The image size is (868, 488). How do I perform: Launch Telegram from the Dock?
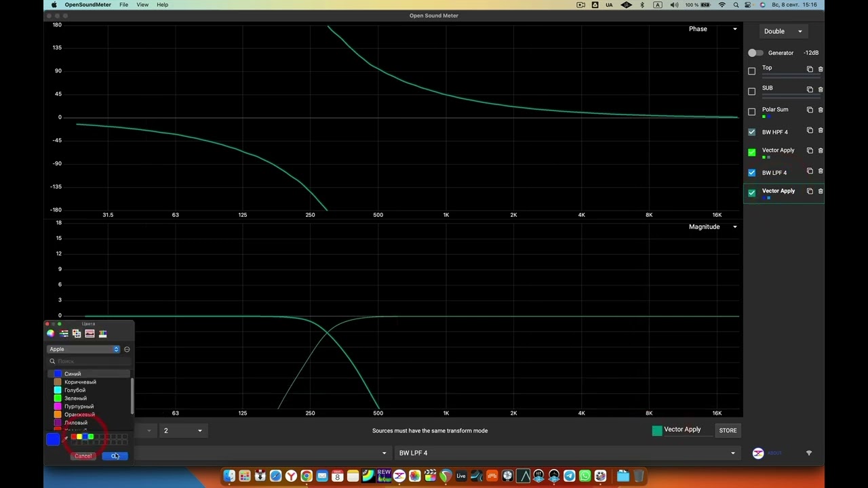coord(570,476)
